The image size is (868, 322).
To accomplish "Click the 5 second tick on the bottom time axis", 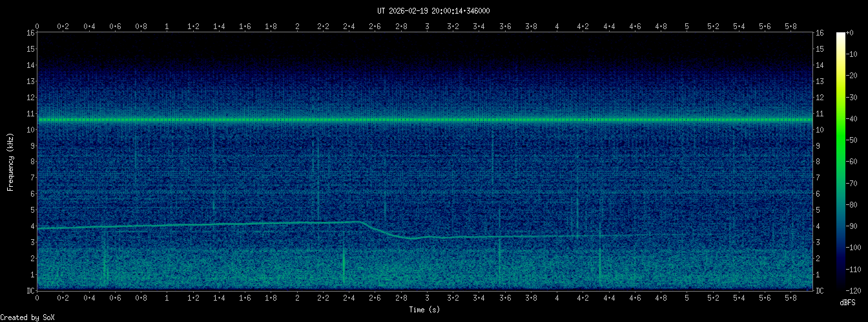I will tap(687, 298).
